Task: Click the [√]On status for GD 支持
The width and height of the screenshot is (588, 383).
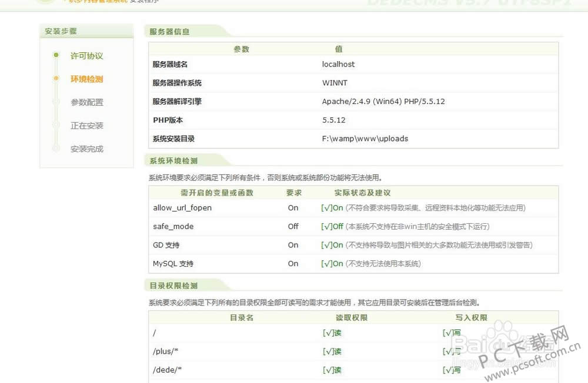Action: 332,246
